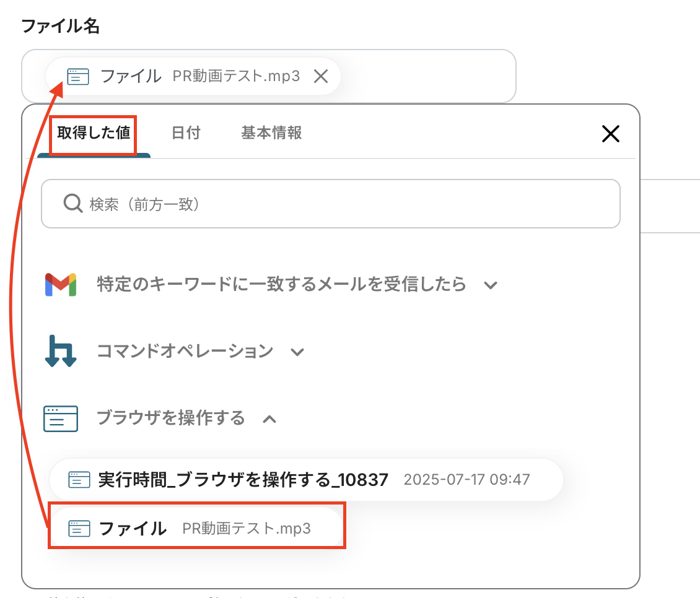Expand the Gmail trigger section chevron
The image size is (700, 598).
pos(491,285)
